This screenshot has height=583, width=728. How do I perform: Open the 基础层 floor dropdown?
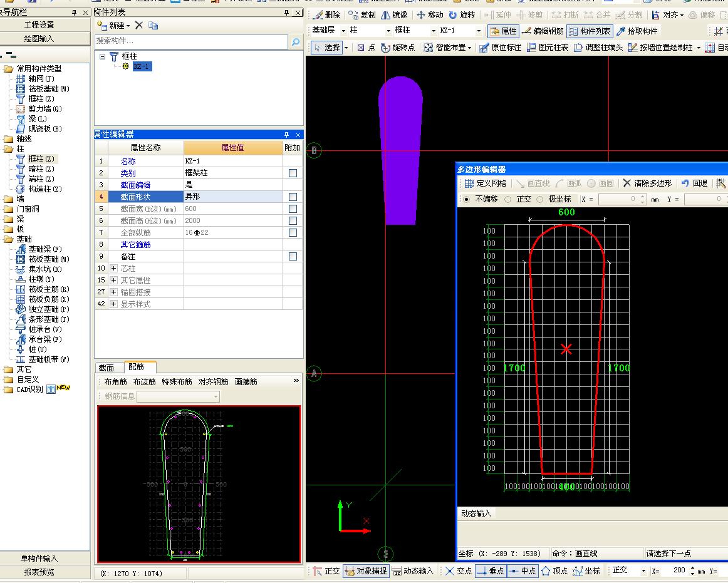click(x=343, y=31)
